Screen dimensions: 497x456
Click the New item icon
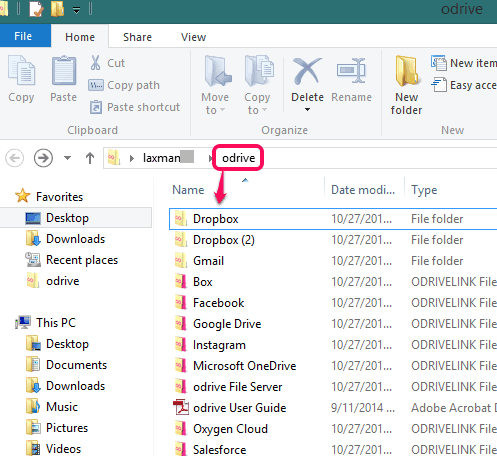[439, 63]
